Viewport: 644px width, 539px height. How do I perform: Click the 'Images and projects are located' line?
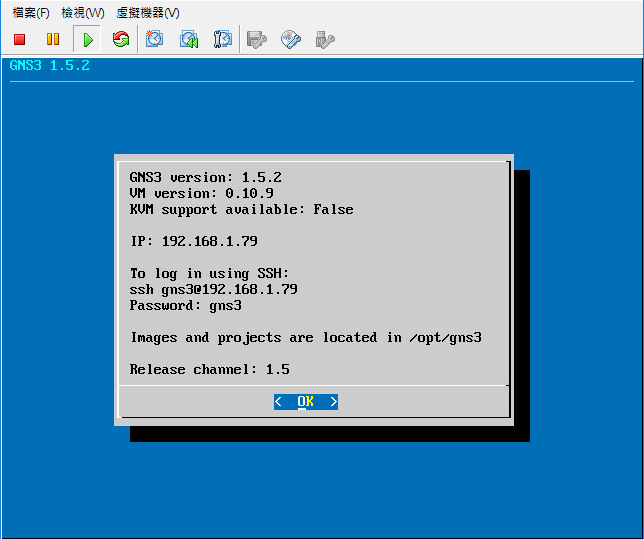pos(306,338)
